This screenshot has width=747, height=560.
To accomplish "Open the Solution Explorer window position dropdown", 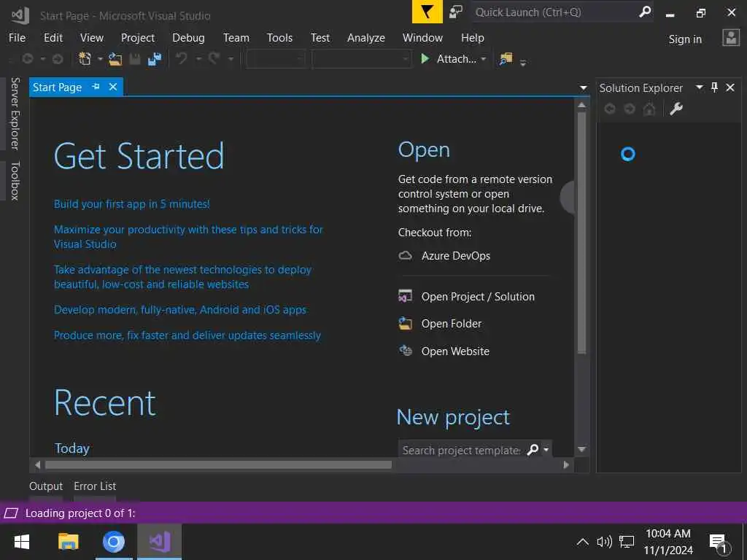I will 700,87.
